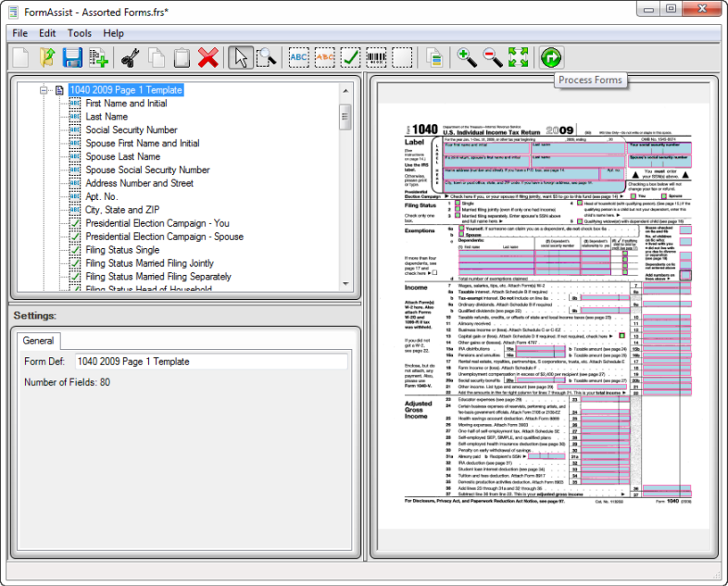Click the tree list scrollbar thumb
Image resolution: width=728 pixels, height=586 pixels.
click(345, 117)
